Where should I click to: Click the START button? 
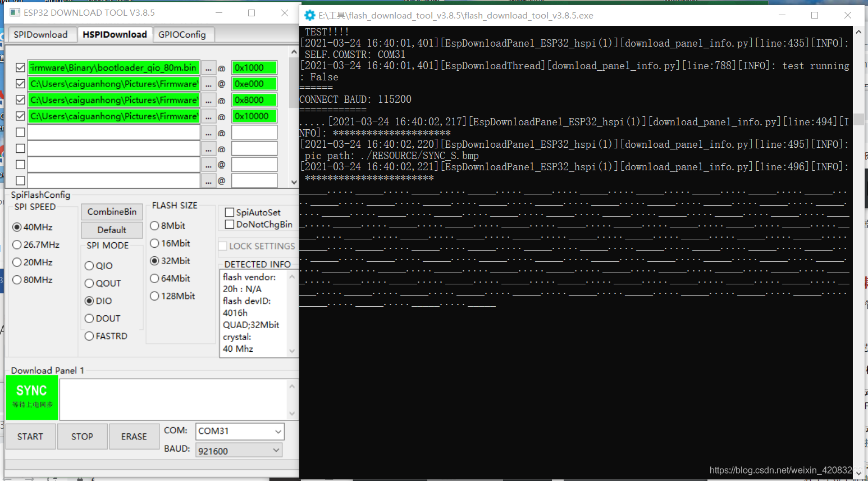tap(30, 437)
